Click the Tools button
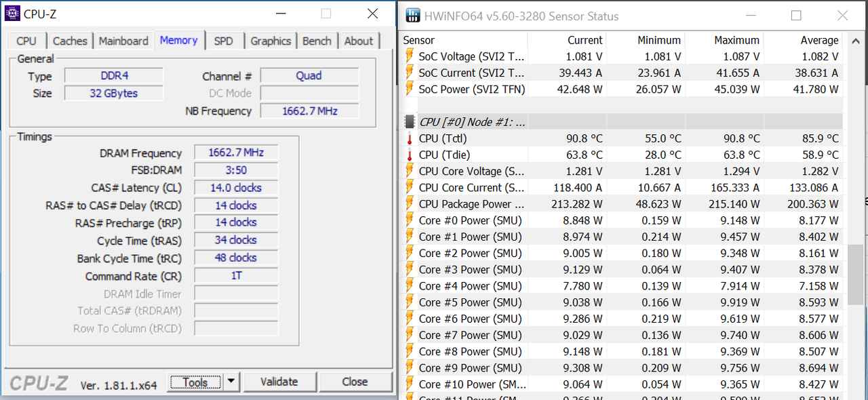Viewport: 868px width, 400px height. [x=195, y=382]
